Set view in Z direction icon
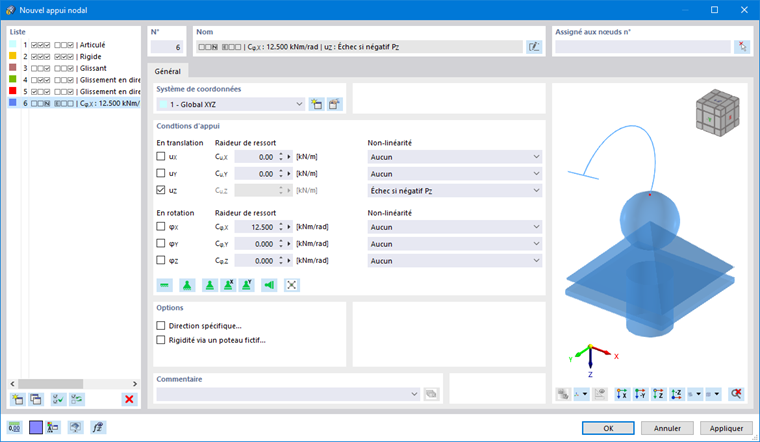 [x=658, y=394]
